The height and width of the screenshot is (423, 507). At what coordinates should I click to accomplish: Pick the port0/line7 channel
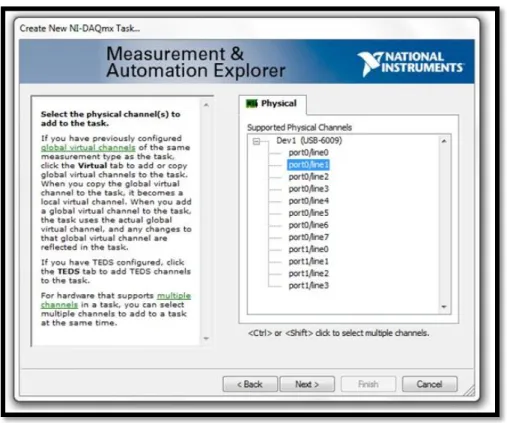click(x=308, y=237)
